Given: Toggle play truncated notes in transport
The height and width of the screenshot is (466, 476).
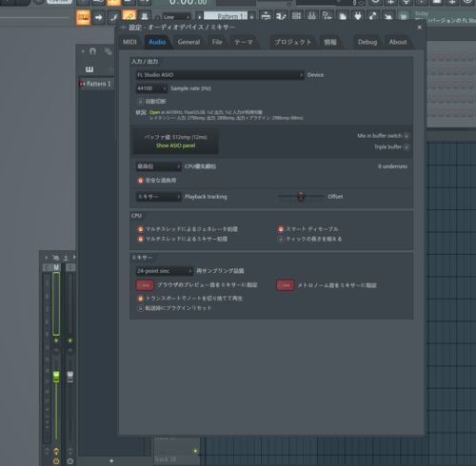Looking at the screenshot, I should (141, 299).
